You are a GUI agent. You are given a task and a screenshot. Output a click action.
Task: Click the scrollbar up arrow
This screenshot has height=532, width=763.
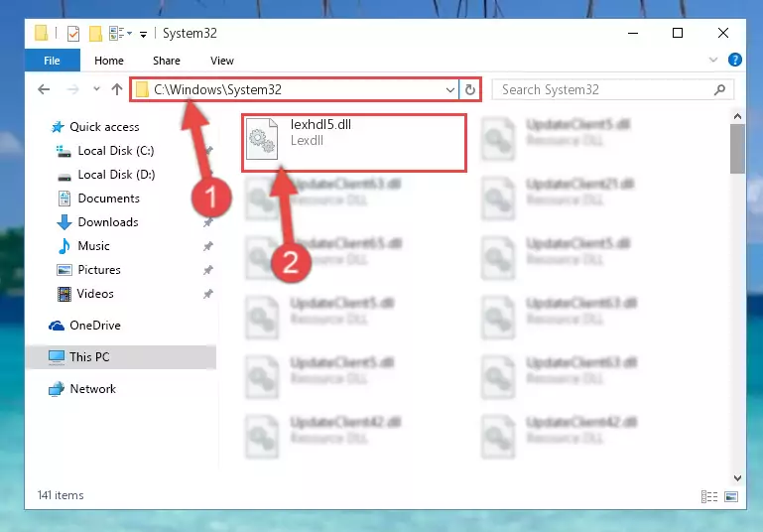click(x=737, y=116)
